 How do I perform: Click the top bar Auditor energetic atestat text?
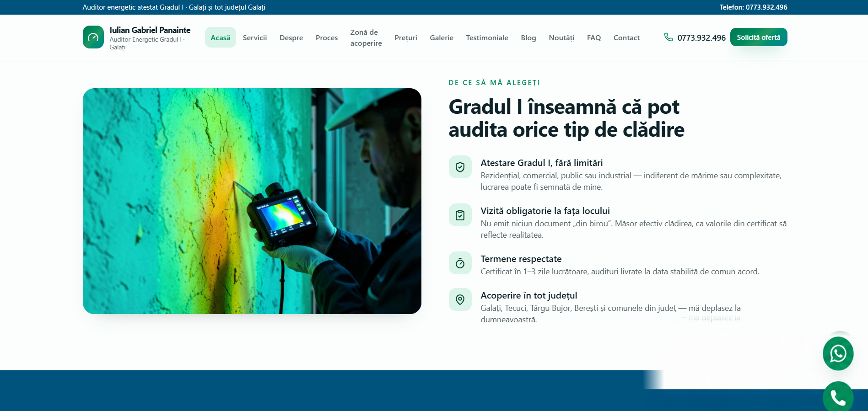(x=174, y=7)
